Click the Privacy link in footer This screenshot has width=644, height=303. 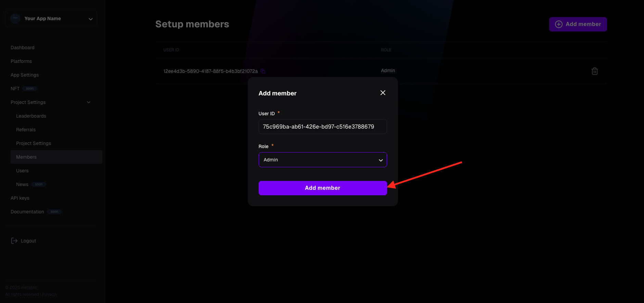pyautogui.click(x=49, y=294)
